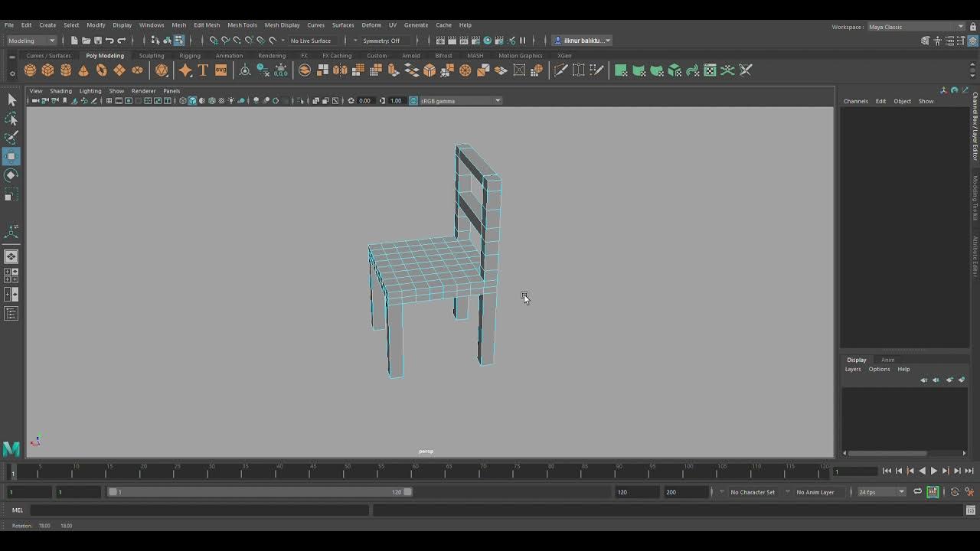Click the Target Weld crossed-tools shelf icon
The width and height of the screenshot is (980, 551).
point(746,70)
